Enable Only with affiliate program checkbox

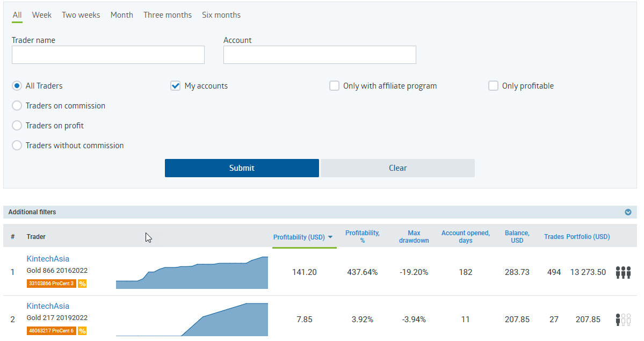334,86
